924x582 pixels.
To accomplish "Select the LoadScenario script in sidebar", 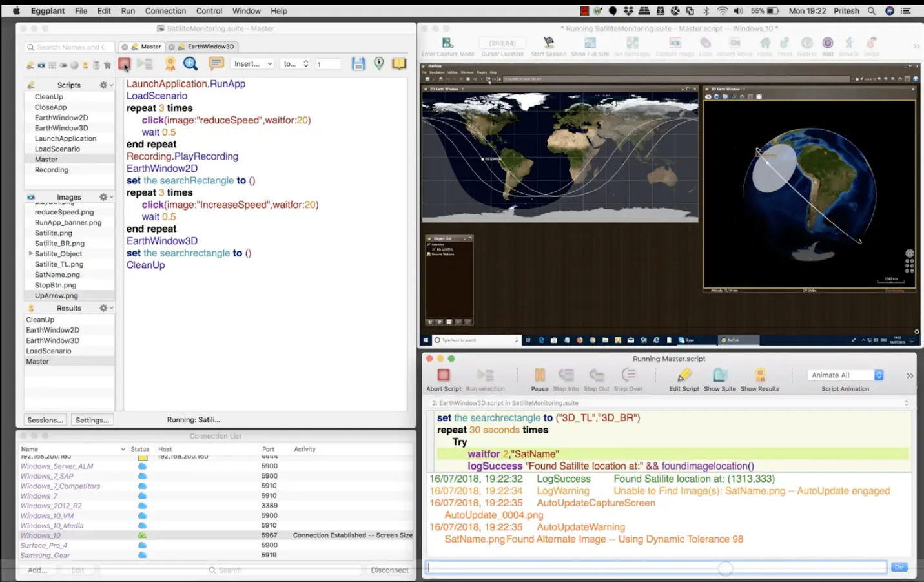I will (x=57, y=149).
